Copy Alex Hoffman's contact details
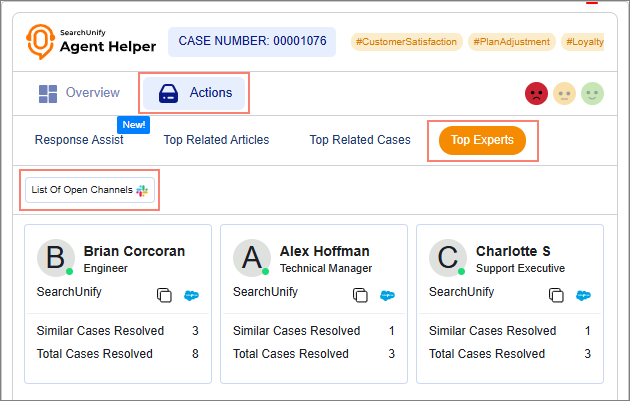 [361, 295]
